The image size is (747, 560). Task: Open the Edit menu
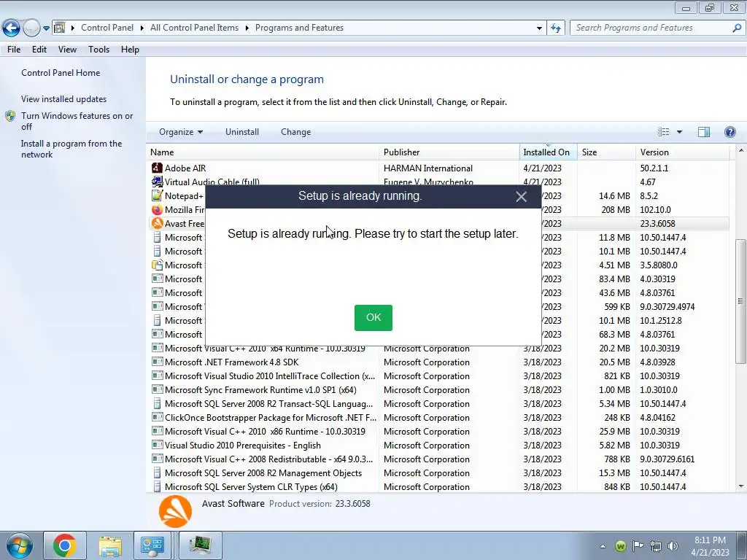[39, 50]
